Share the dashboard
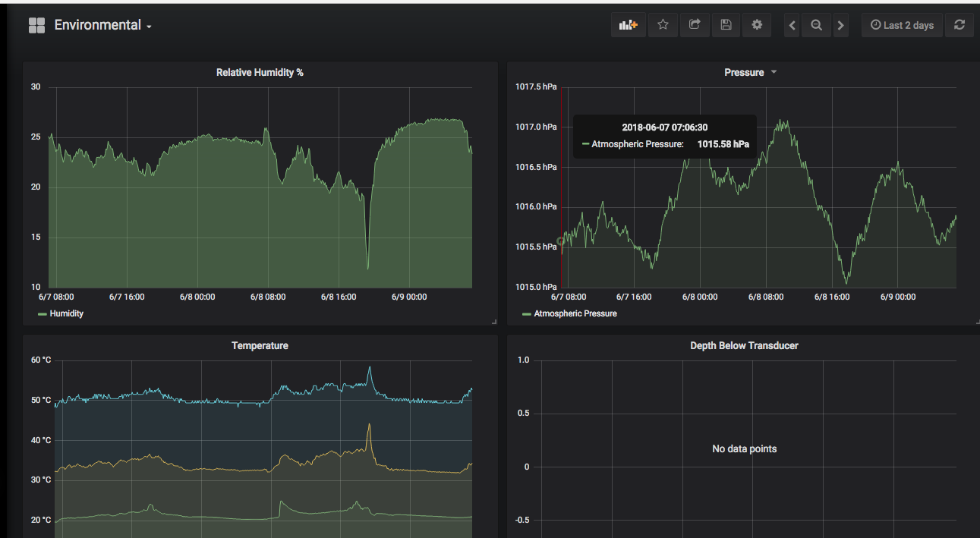The height and width of the screenshot is (538, 980). coord(694,25)
